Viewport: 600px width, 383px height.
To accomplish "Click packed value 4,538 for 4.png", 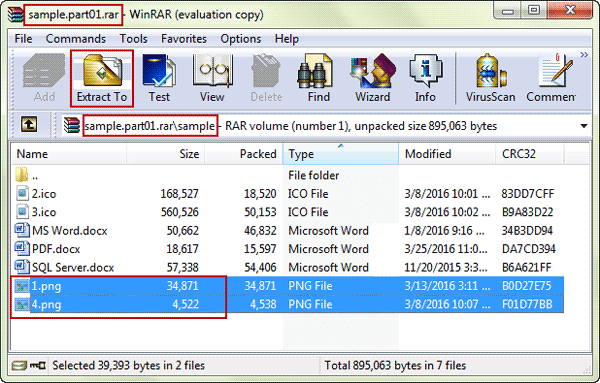I will pos(263,305).
